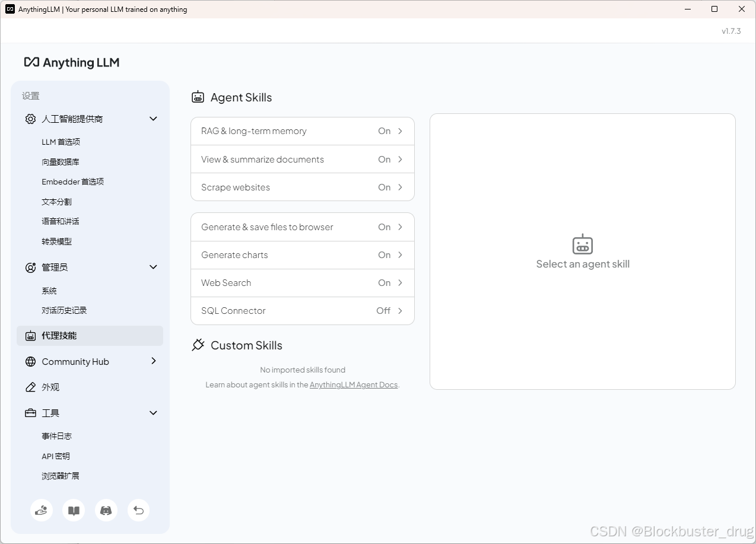Open Embedder 首选项 settings
Screen dimensions: 756x544
pos(73,182)
